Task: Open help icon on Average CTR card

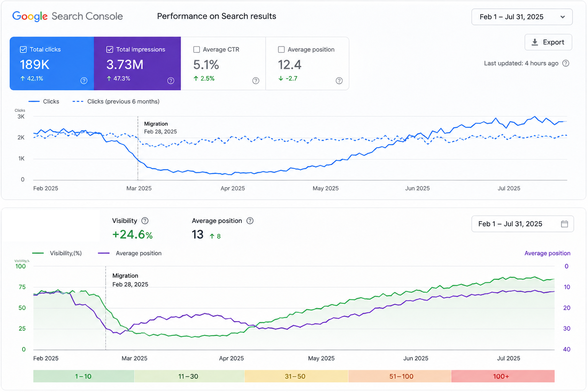Action: [x=256, y=81]
